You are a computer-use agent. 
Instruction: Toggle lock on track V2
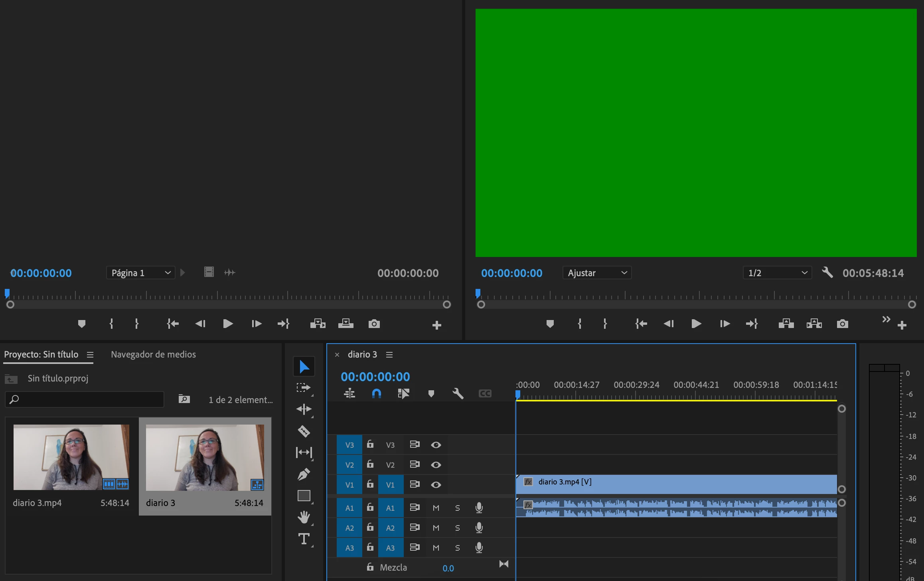click(x=370, y=464)
